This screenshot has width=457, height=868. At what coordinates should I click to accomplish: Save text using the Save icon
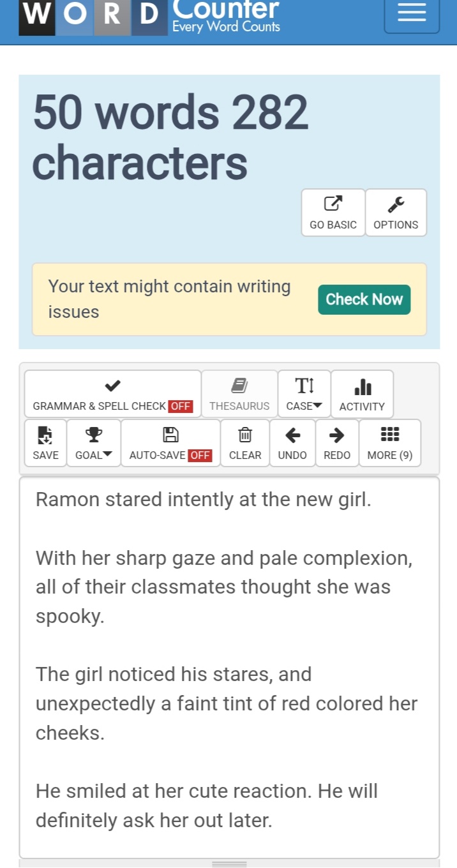pyautogui.click(x=45, y=435)
